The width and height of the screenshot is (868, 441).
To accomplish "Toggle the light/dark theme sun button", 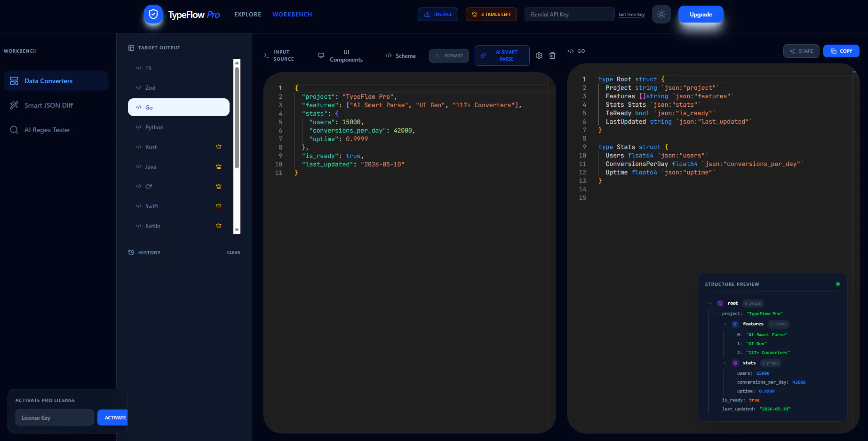I will 661,15.
